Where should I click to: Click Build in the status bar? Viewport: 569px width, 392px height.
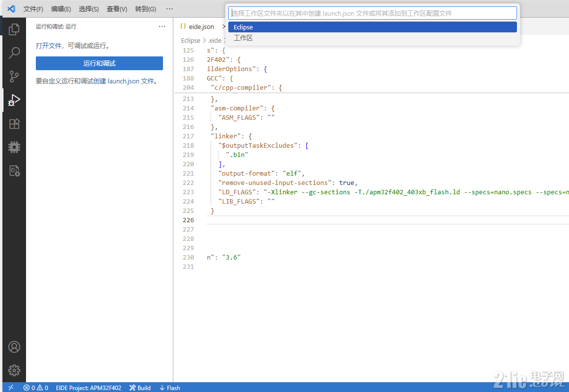coord(140,388)
